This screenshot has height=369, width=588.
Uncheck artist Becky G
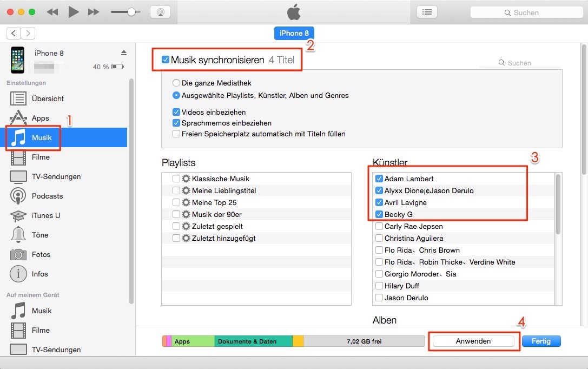[x=379, y=214]
